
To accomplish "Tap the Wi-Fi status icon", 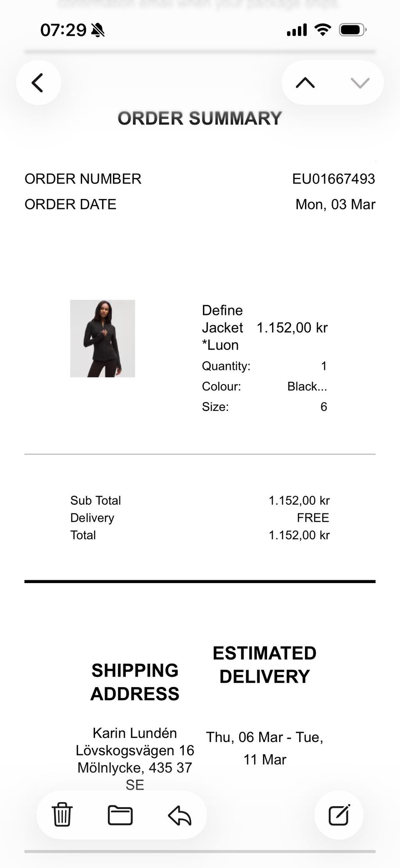I will coord(322,30).
